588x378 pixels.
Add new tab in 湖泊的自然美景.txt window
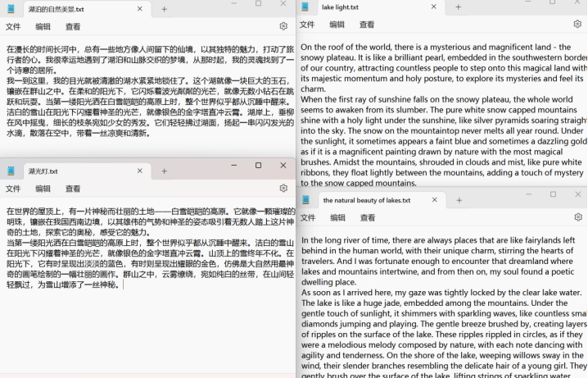tap(165, 9)
